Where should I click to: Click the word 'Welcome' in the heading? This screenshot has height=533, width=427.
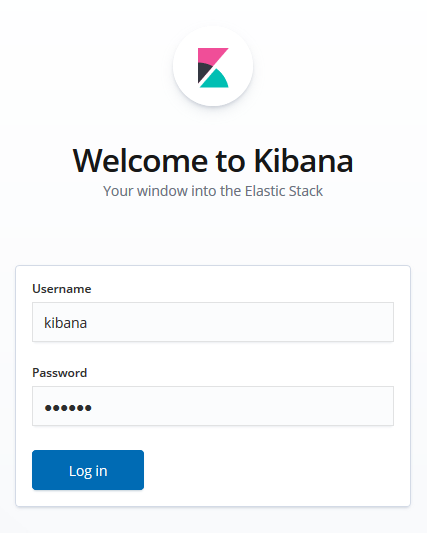[x=140, y=161]
